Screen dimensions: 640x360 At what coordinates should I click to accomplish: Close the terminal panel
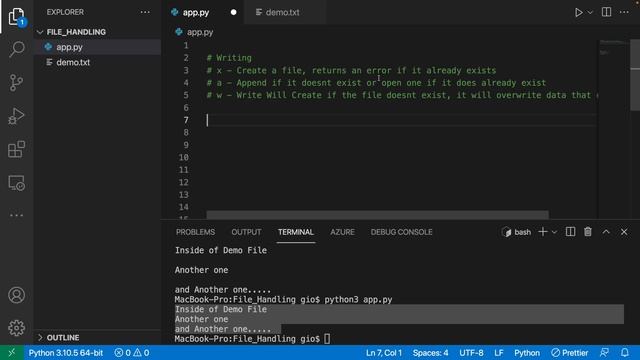pyautogui.click(x=624, y=232)
